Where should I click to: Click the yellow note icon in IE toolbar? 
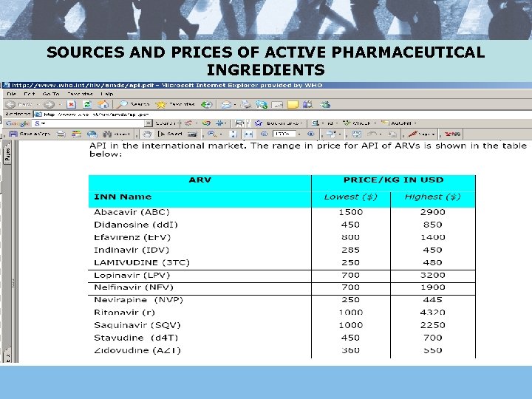tap(293, 104)
